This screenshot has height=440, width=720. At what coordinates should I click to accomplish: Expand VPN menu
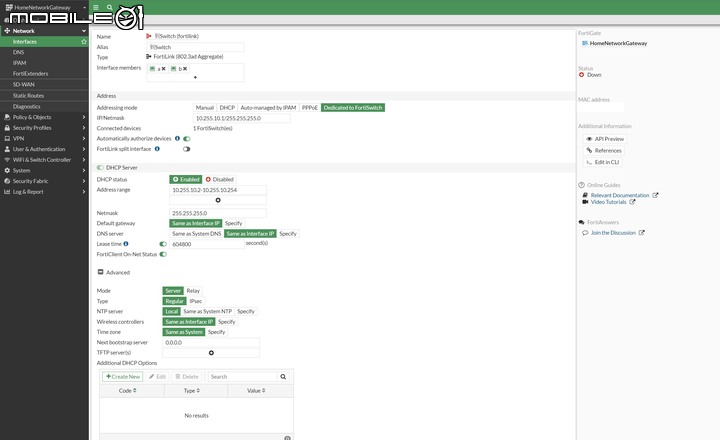click(x=84, y=138)
